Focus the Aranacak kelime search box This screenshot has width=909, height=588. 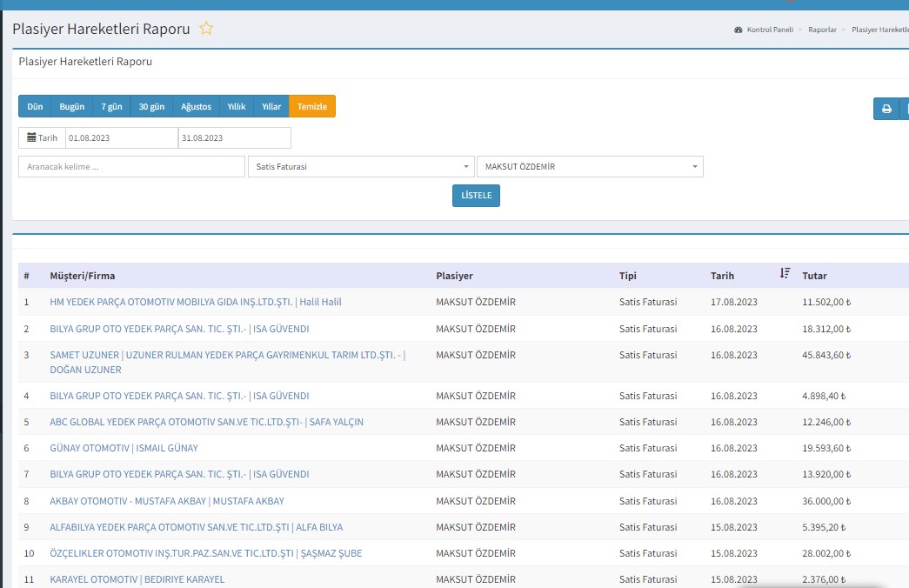tap(131, 167)
